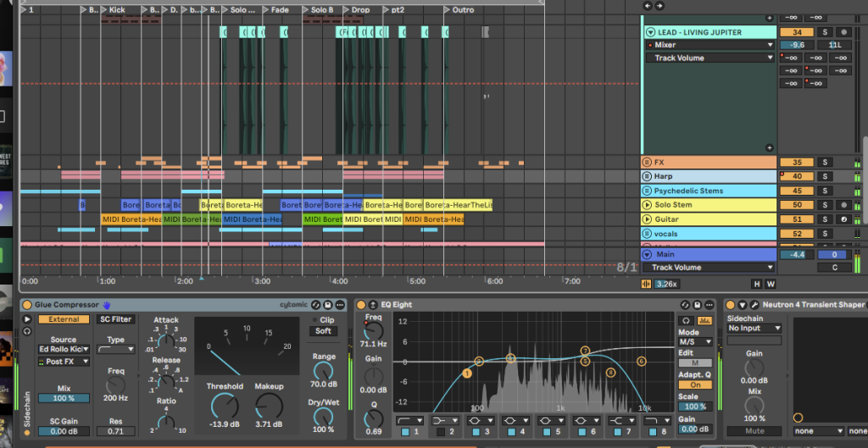Click the sidechain headphone listen icon
The image size is (868, 448).
[x=27, y=332]
